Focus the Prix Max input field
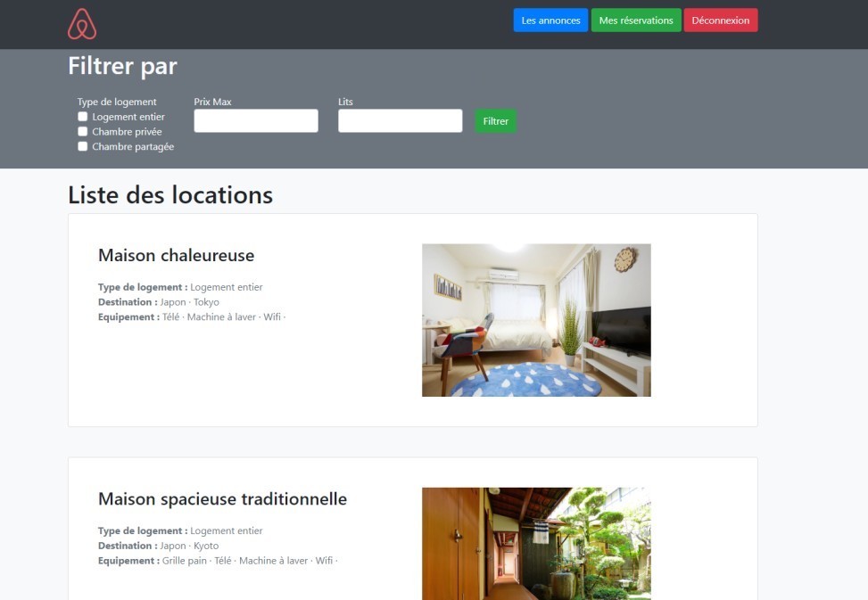 [x=256, y=120]
